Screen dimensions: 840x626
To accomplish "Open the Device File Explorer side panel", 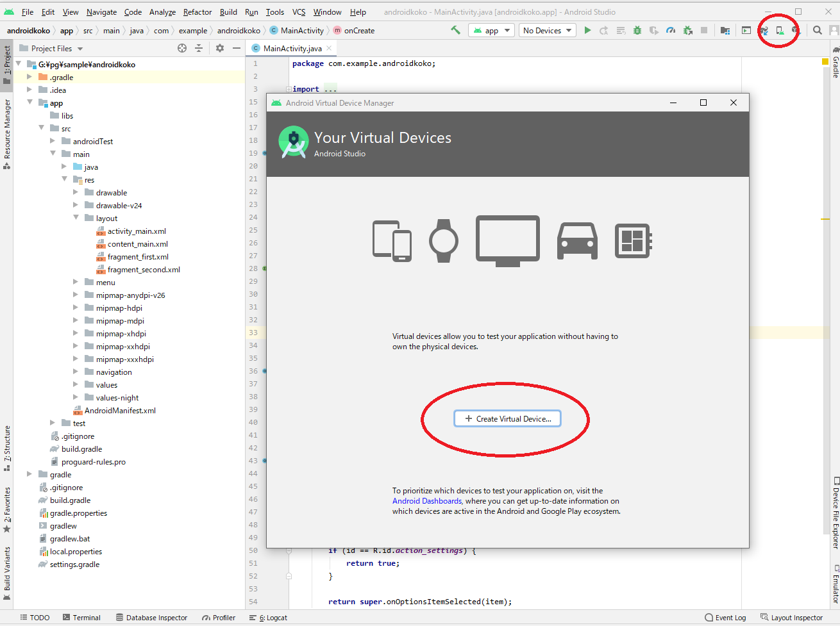I will pos(835,513).
